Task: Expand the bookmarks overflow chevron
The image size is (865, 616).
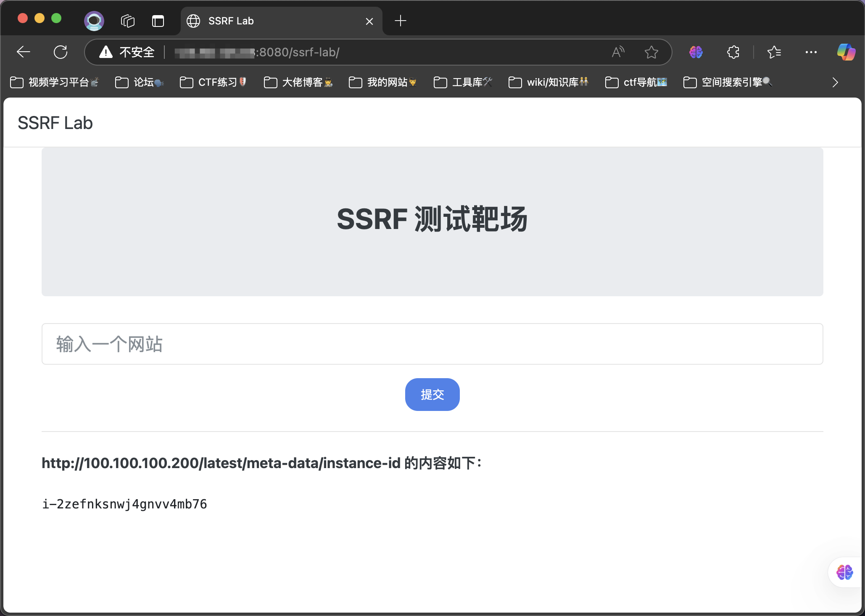Action: tap(835, 82)
